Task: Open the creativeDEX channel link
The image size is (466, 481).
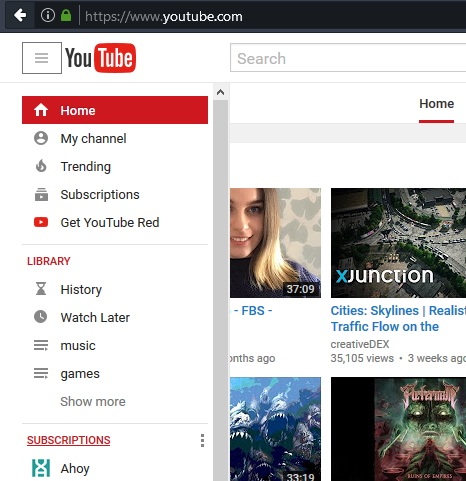Action: (x=360, y=344)
